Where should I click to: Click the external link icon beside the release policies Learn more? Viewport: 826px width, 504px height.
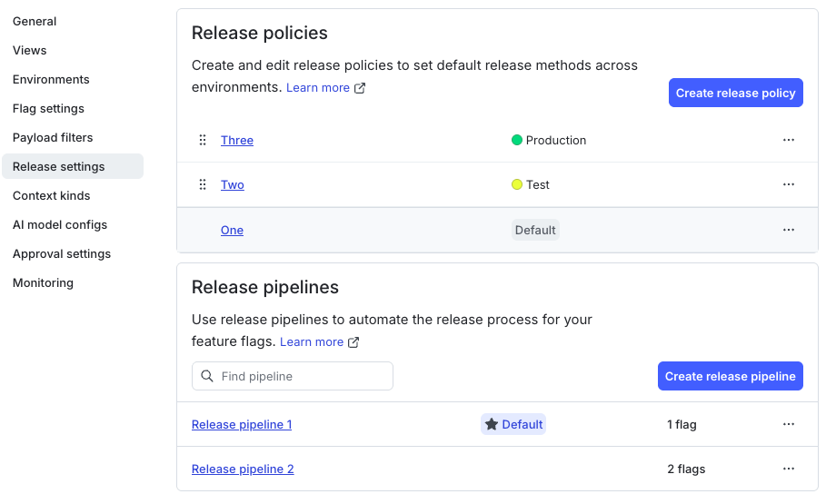coord(360,88)
